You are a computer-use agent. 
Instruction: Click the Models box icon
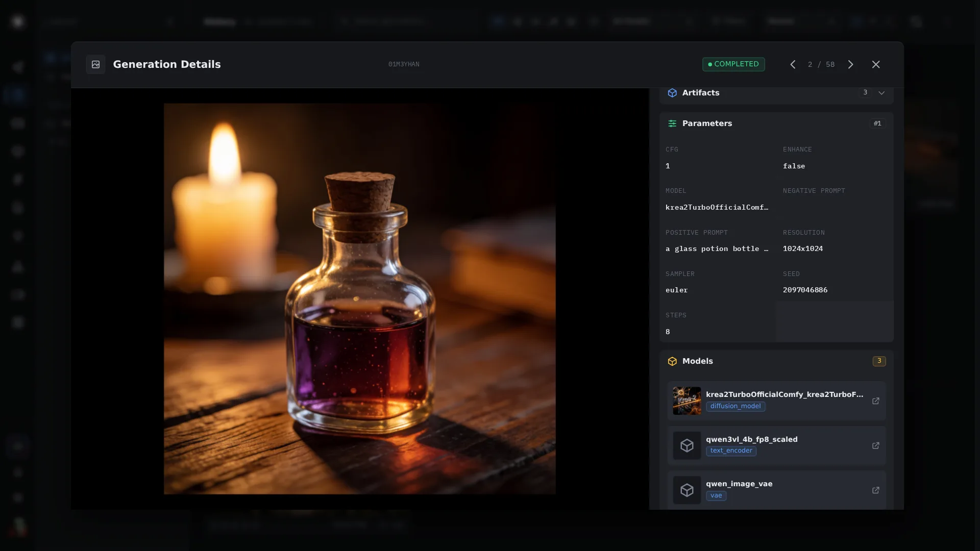(672, 361)
